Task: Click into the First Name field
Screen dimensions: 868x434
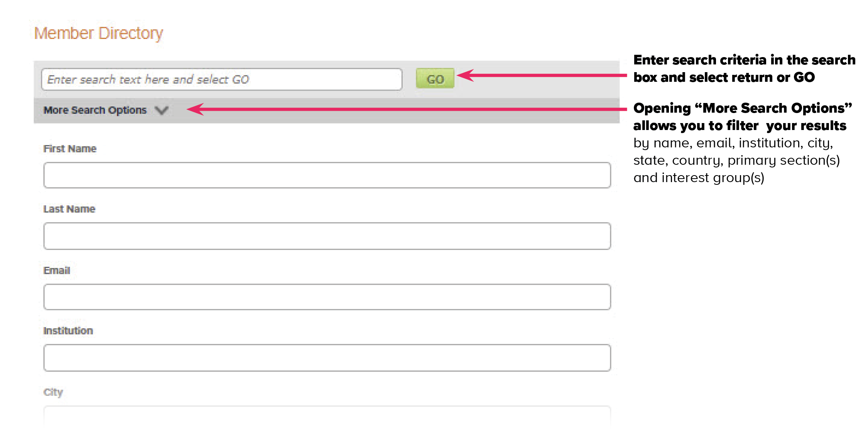Action: [x=327, y=175]
